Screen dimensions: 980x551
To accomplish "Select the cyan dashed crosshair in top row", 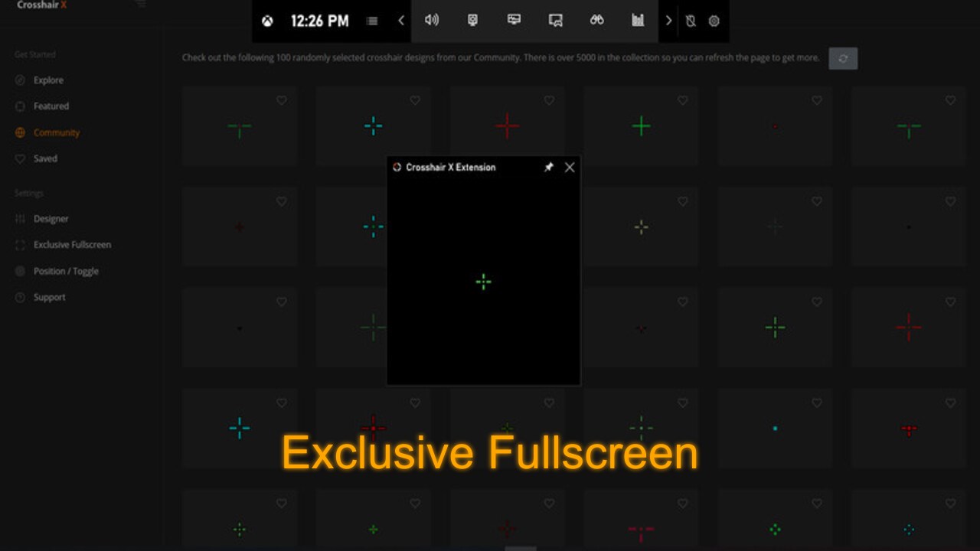I will (373, 126).
